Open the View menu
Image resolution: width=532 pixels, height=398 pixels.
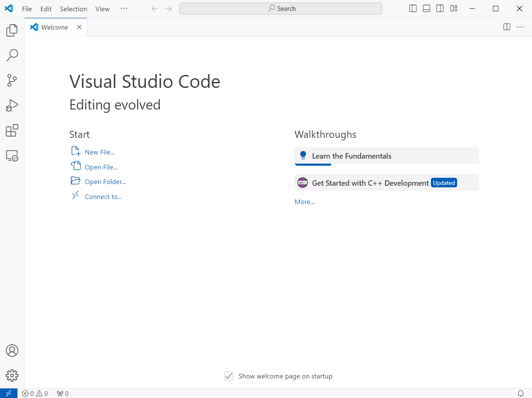click(102, 9)
